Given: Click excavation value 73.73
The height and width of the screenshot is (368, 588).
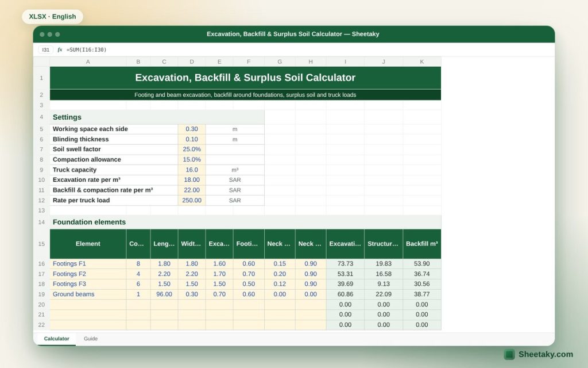Looking at the screenshot, I should tap(345, 263).
